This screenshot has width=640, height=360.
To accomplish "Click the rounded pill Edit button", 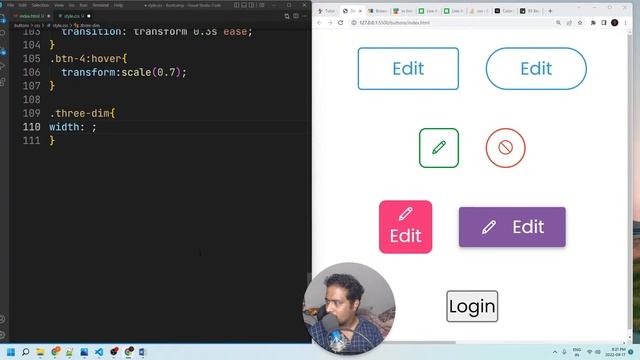I will (x=536, y=69).
